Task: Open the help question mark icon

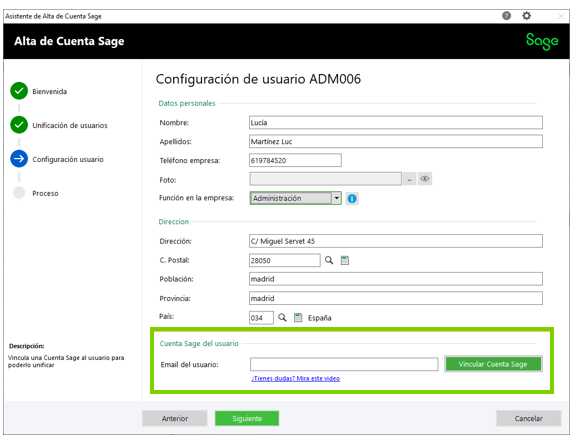Action: point(506,16)
